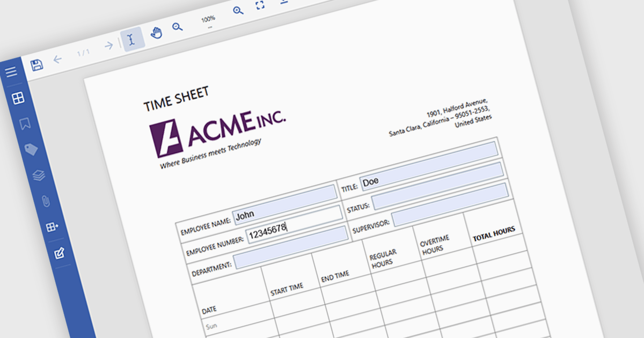Open the export table data panel
This screenshot has height=338, width=644.
coord(53,227)
